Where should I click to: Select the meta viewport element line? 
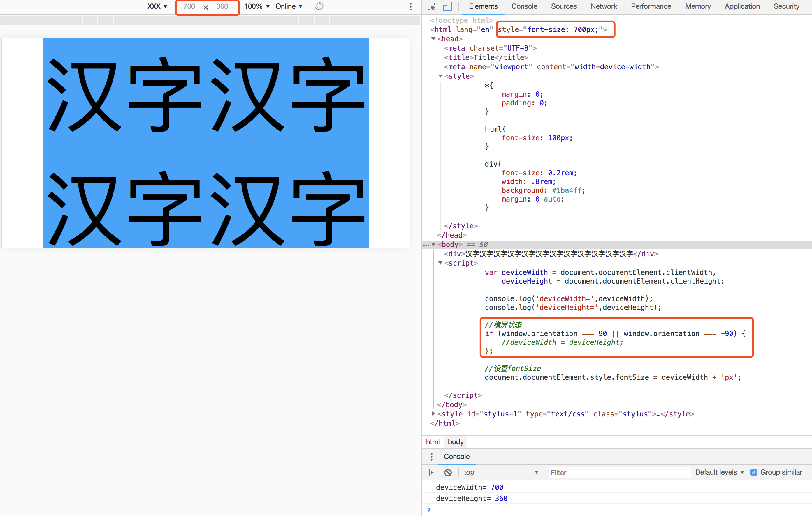pos(551,67)
